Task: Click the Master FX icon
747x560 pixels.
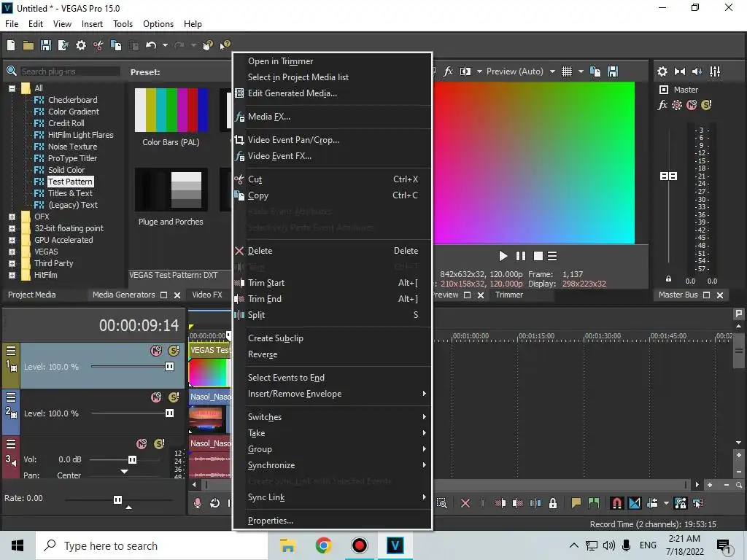Action: click(x=662, y=105)
